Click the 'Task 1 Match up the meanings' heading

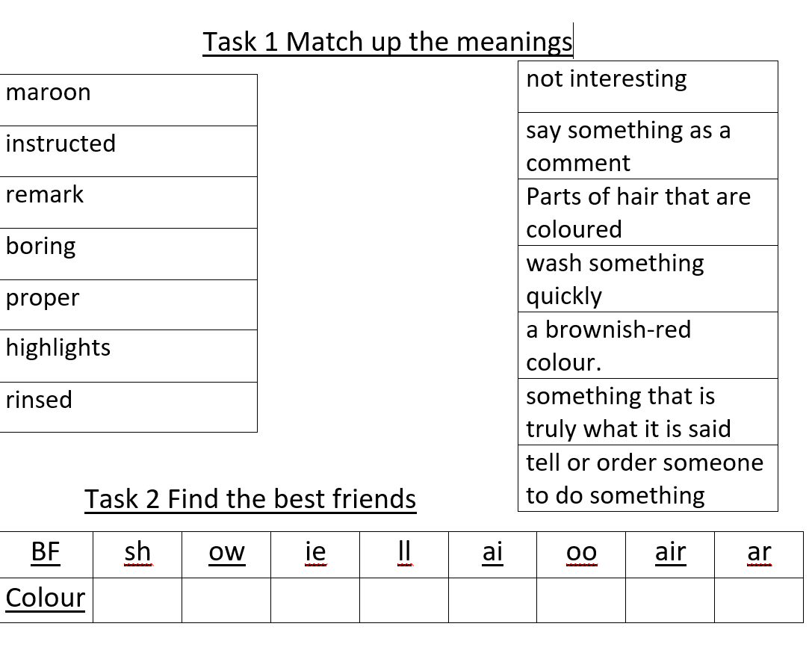click(x=388, y=41)
